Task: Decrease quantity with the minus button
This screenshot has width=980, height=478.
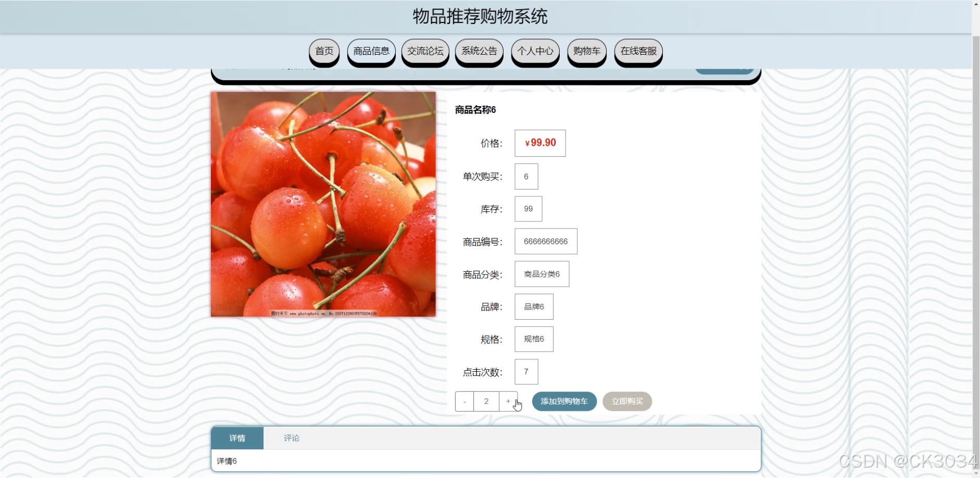Action: (x=464, y=401)
